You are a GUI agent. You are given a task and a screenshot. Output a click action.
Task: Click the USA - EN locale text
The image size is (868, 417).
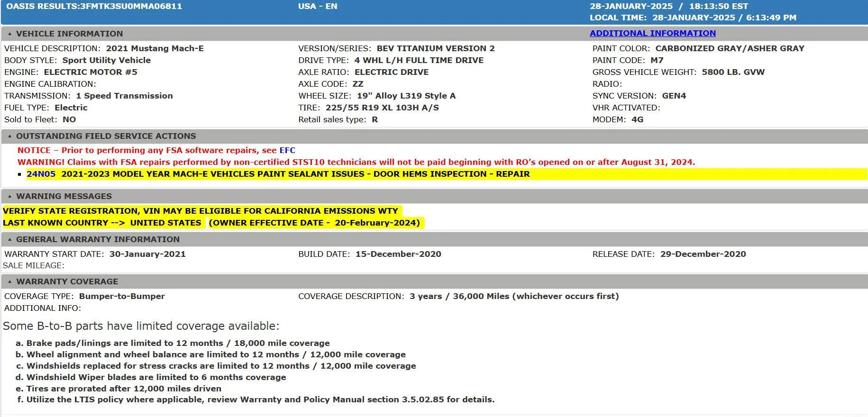[318, 6]
